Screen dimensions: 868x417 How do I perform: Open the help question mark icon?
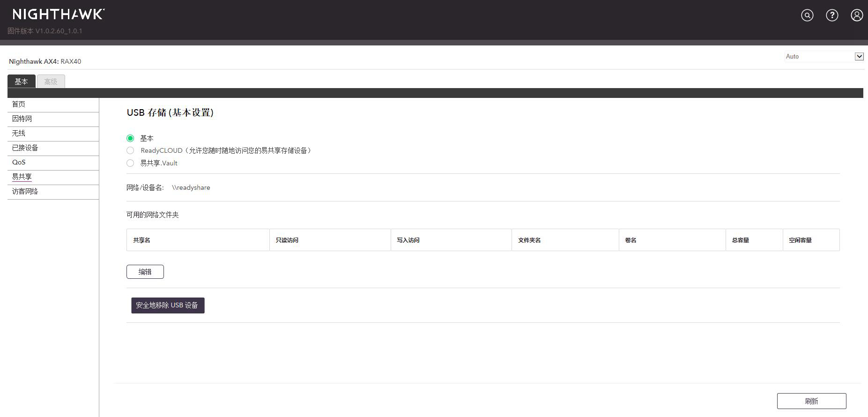832,15
